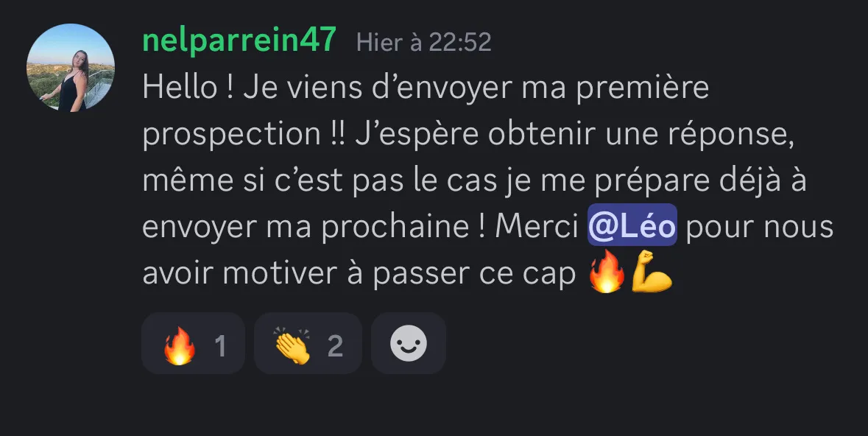Click the word 'réponse' in the message
The height and width of the screenshot is (436, 868).
coord(731,136)
